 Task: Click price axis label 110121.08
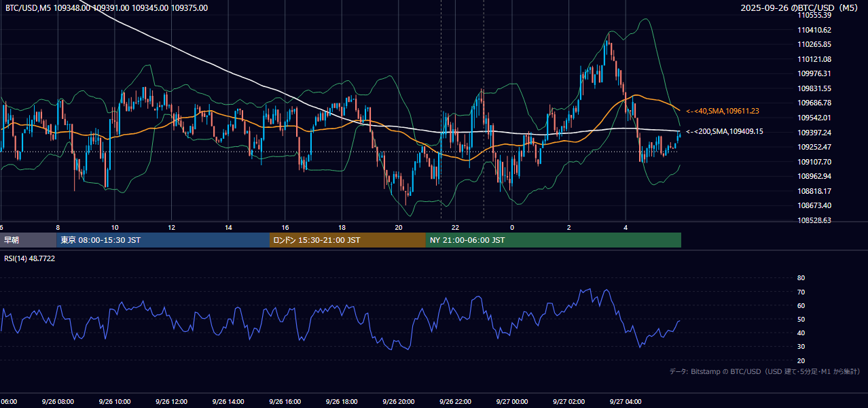814,59
